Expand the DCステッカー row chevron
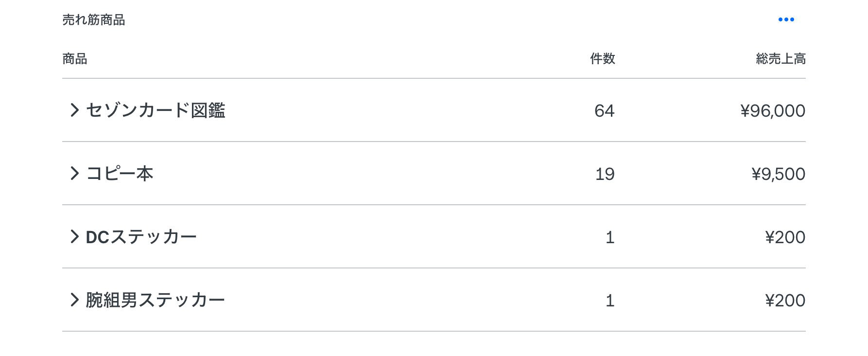Viewport: 868px width, 356px height. click(74, 237)
